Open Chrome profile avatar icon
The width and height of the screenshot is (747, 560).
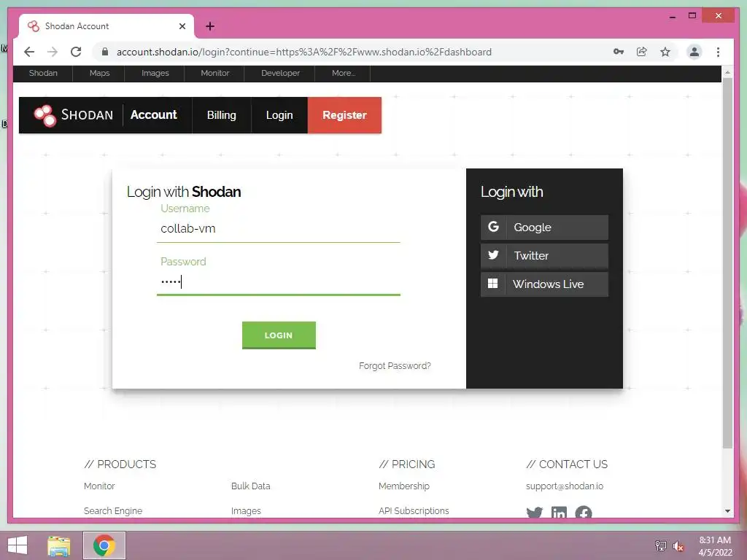click(x=694, y=52)
